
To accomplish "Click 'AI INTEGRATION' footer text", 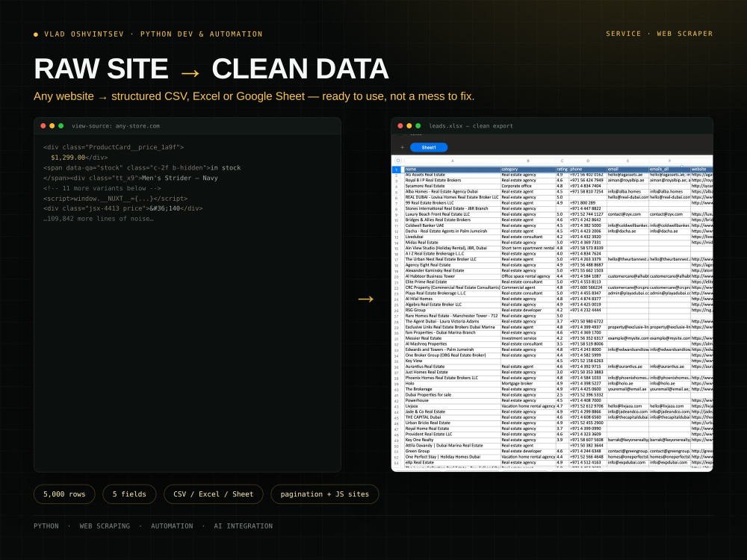I will (243, 526).
